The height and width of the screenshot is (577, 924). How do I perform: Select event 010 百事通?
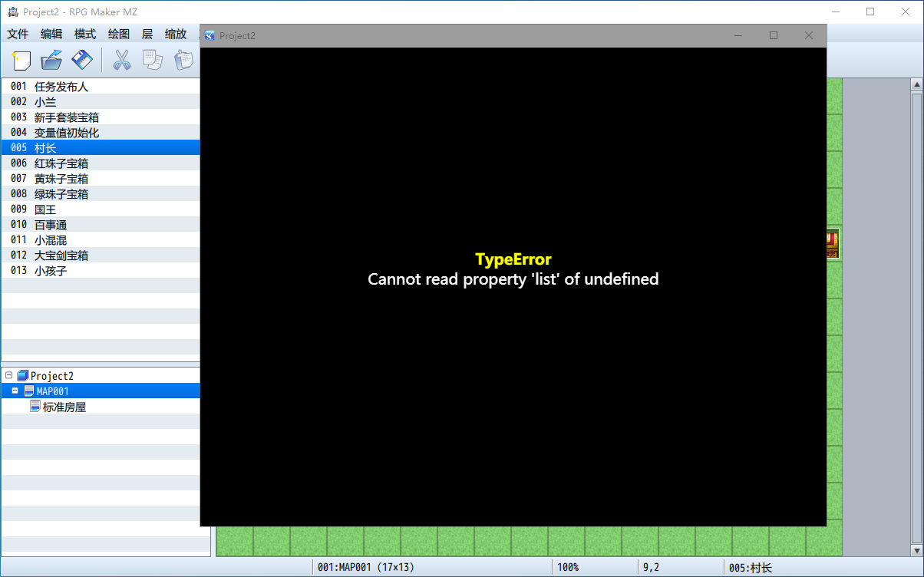coord(101,225)
